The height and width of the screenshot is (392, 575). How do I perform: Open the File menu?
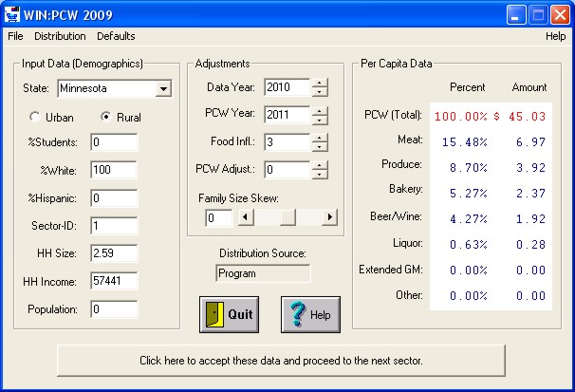pos(15,36)
